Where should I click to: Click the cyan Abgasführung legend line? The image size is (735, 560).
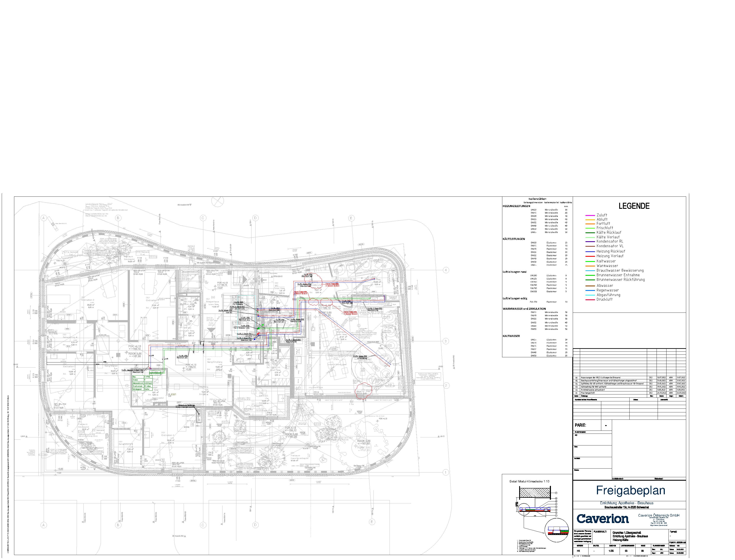tap(590, 295)
